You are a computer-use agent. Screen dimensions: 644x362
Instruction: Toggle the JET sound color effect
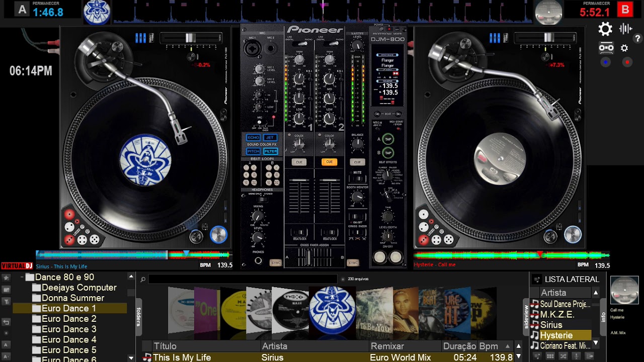[x=270, y=138]
